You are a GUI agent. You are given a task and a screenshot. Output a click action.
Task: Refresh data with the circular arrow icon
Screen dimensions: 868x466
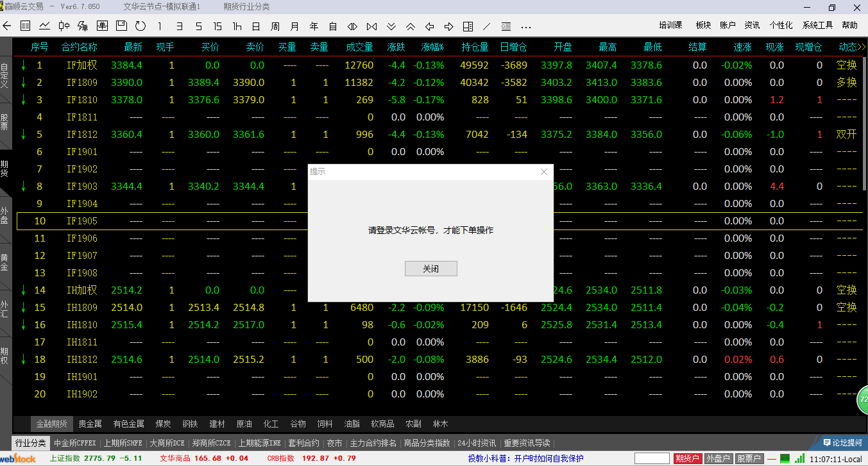(x=140, y=26)
